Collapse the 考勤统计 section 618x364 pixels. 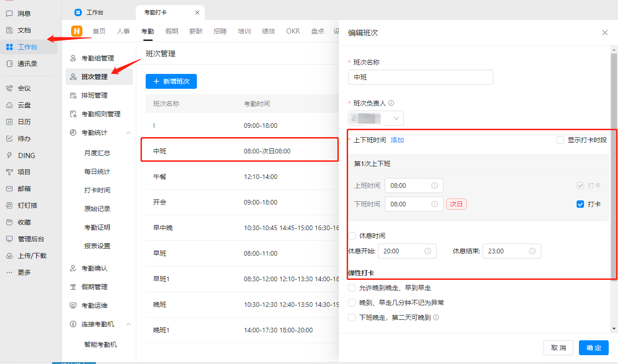click(x=128, y=132)
